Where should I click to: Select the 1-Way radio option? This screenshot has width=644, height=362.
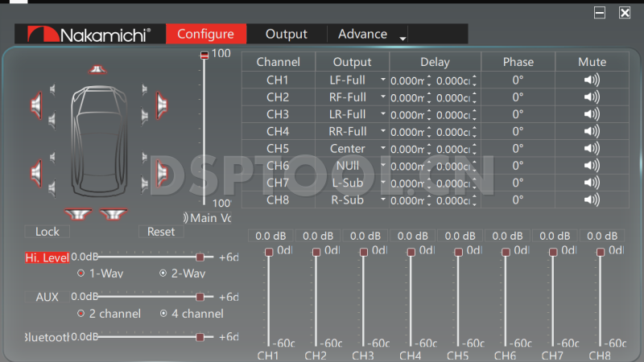tap(80, 274)
